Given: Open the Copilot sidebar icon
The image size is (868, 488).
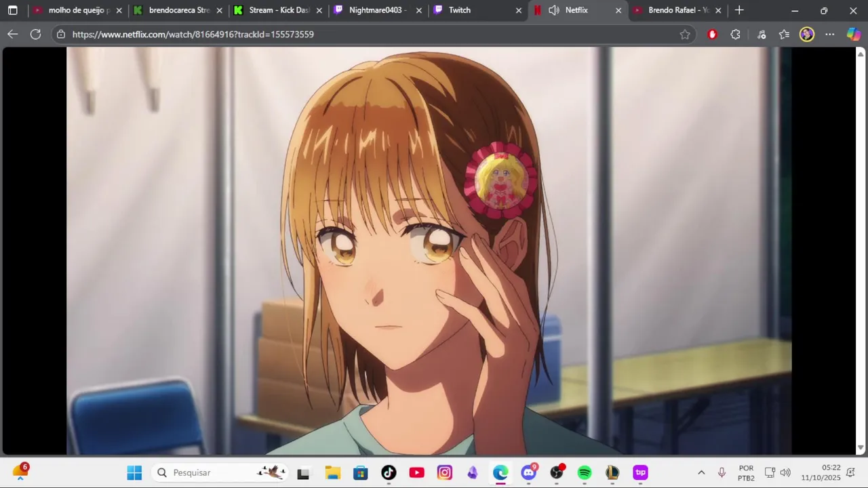Looking at the screenshot, I should point(853,35).
